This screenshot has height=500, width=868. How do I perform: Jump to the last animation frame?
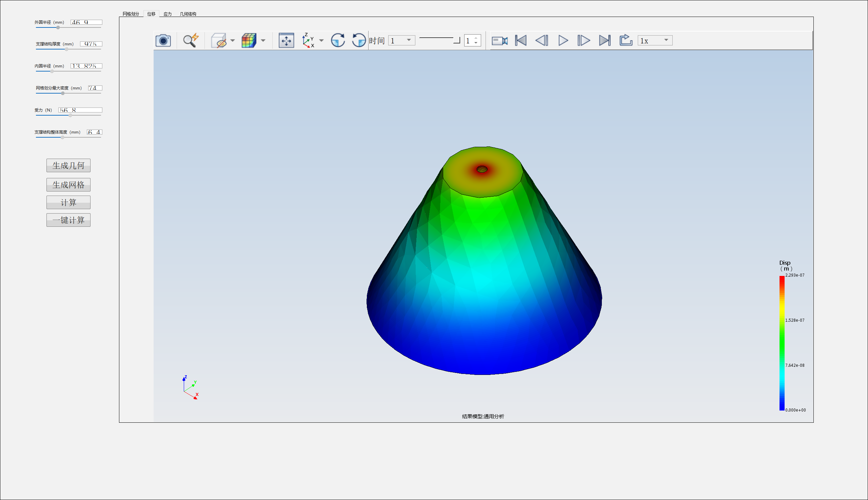(605, 41)
